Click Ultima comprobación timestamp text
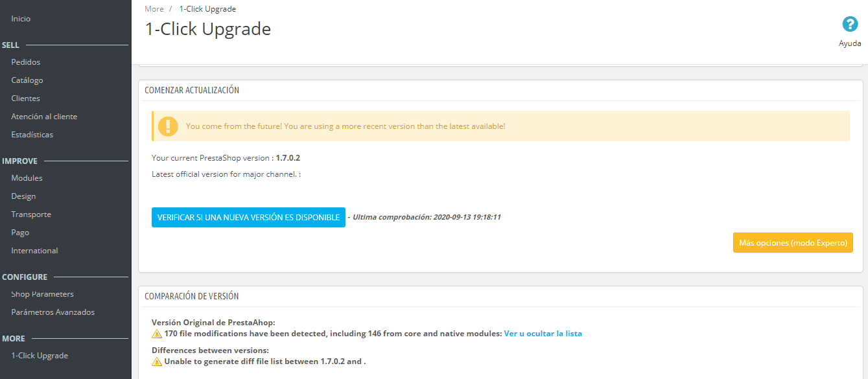This screenshot has height=379, width=868. click(427, 217)
